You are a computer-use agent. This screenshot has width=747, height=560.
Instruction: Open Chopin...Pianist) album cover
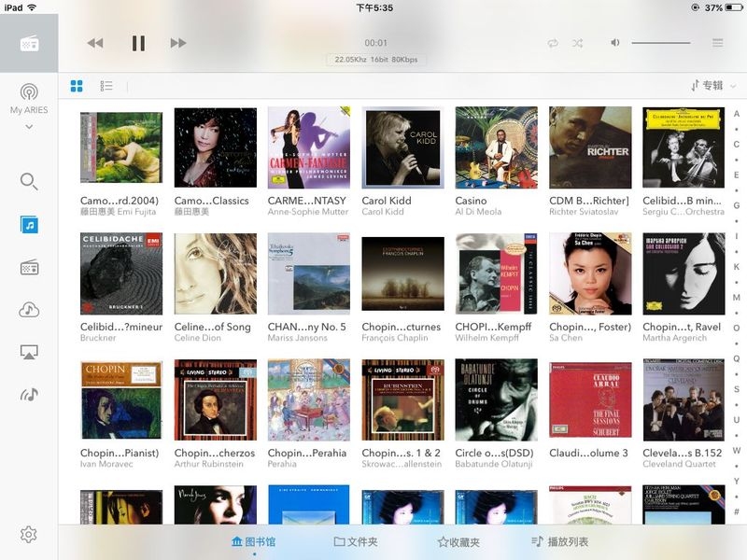click(121, 399)
